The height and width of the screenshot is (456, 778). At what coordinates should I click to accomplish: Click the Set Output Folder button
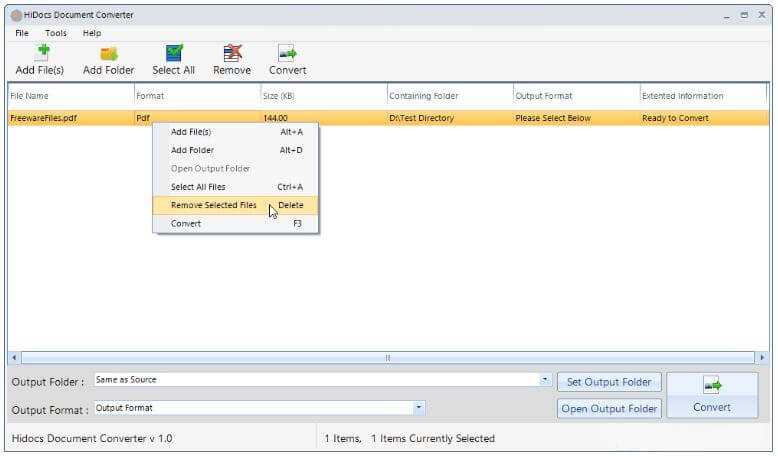click(x=609, y=381)
